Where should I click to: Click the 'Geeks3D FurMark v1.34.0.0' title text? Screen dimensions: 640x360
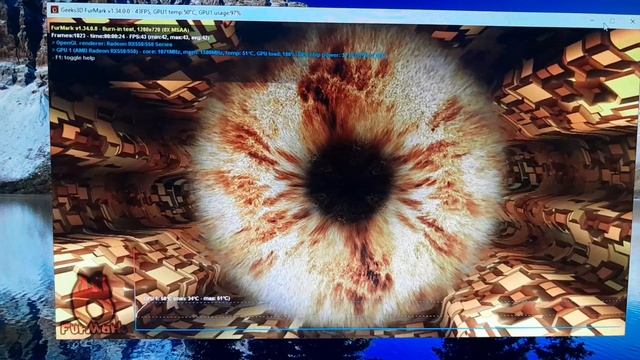click(95, 10)
